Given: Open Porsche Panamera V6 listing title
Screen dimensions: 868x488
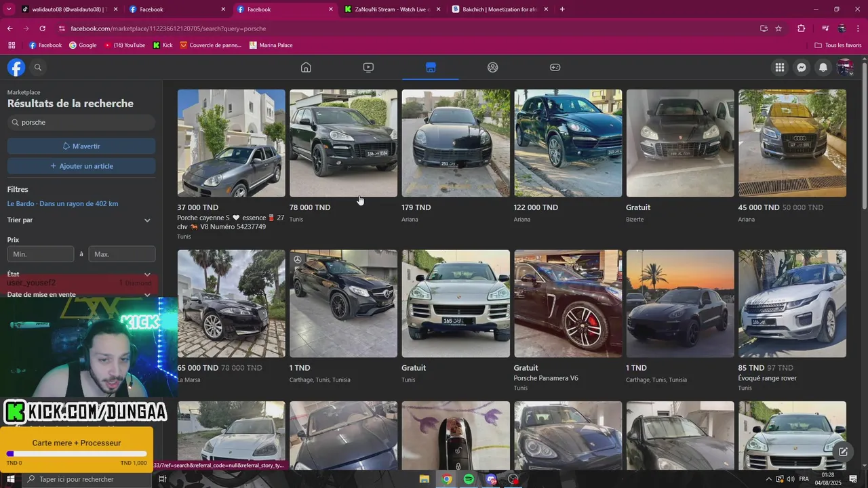Looking at the screenshot, I should pyautogui.click(x=546, y=378).
